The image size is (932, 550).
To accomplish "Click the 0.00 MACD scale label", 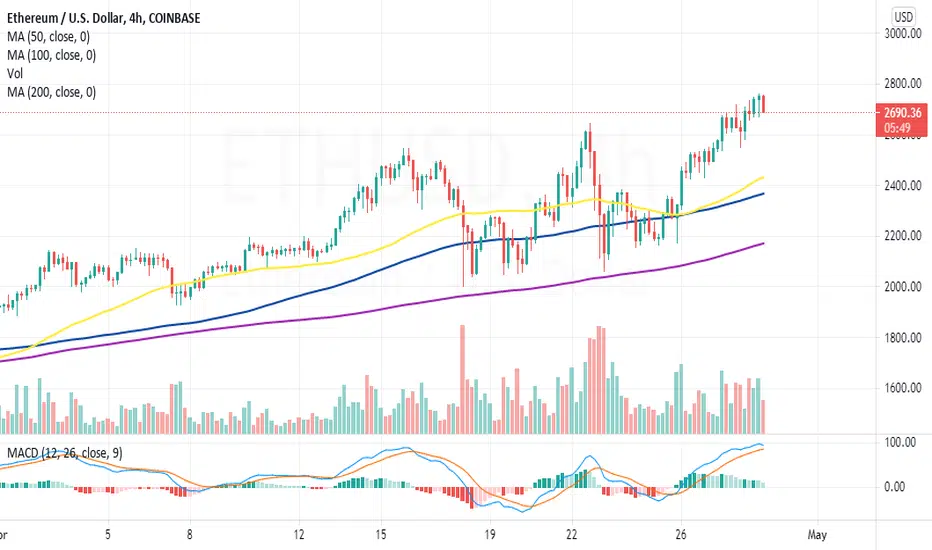I will tap(895, 487).
